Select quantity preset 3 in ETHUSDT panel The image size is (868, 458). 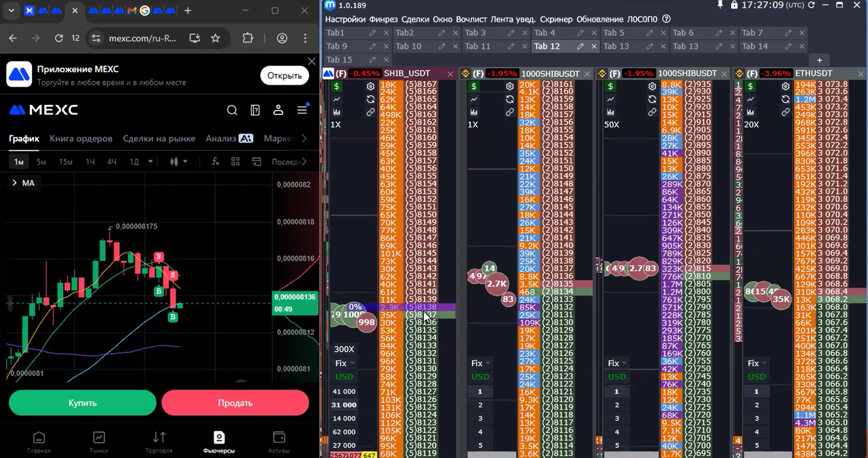(x=758, y=418)
